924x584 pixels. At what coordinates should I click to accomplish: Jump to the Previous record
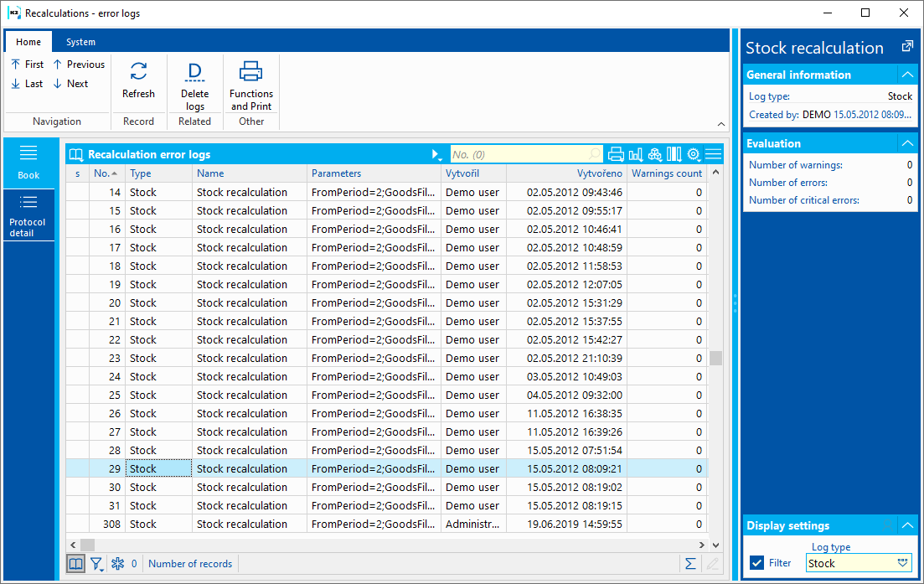79,65
